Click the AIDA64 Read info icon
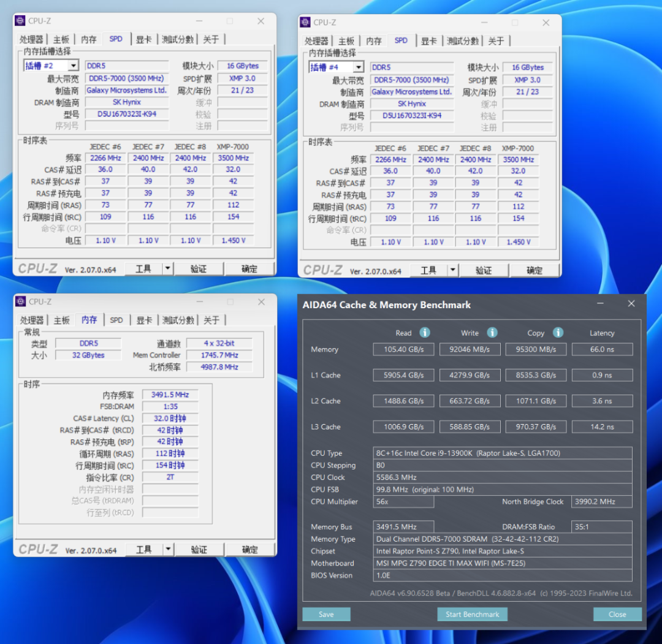This screenshot has height=644, width=662. pos(425,333)
